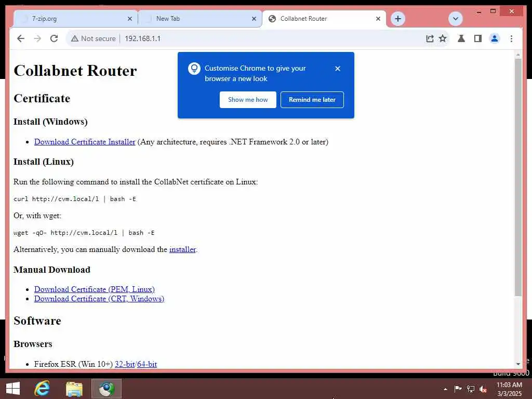This screenshot has height=399, width=532.
Task: Open the Windows Start button
Action: [13, 389]
